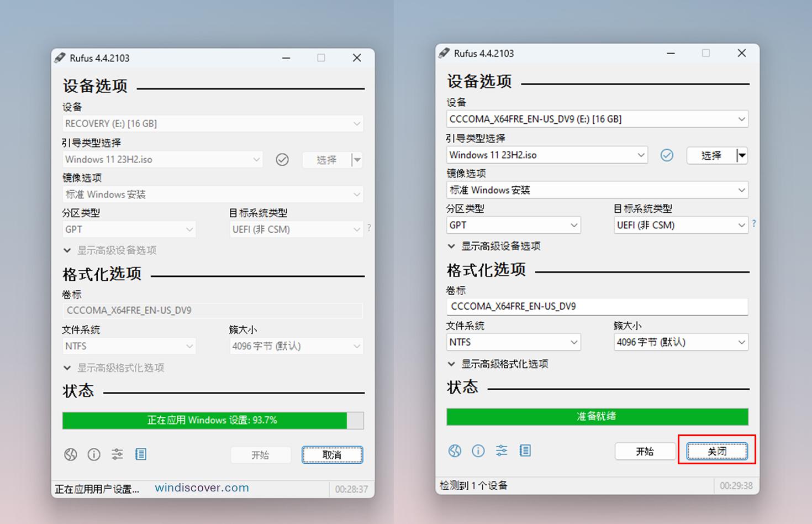
Task: Show the Rufus log window
Action: [140, 454]
